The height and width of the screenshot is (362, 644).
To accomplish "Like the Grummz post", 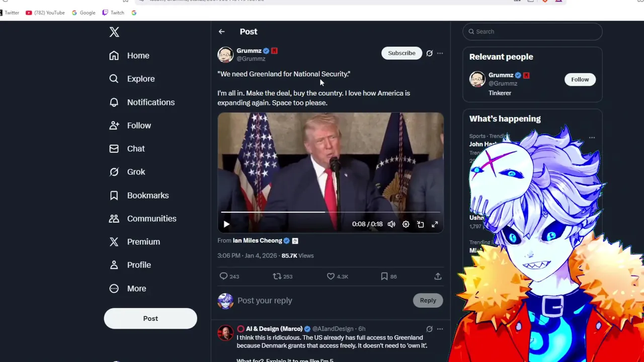I will (331, 276).
